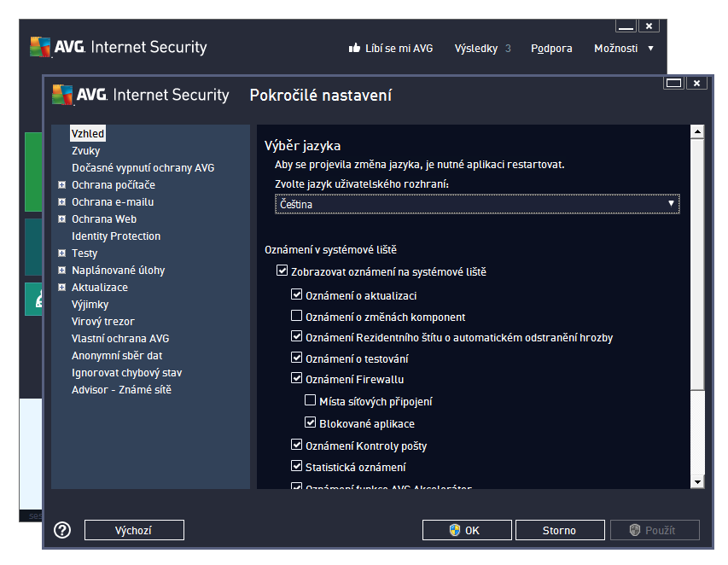
Task: Toggle Oznámení Firewallu checkbox
Action: [x=296, y=378]
